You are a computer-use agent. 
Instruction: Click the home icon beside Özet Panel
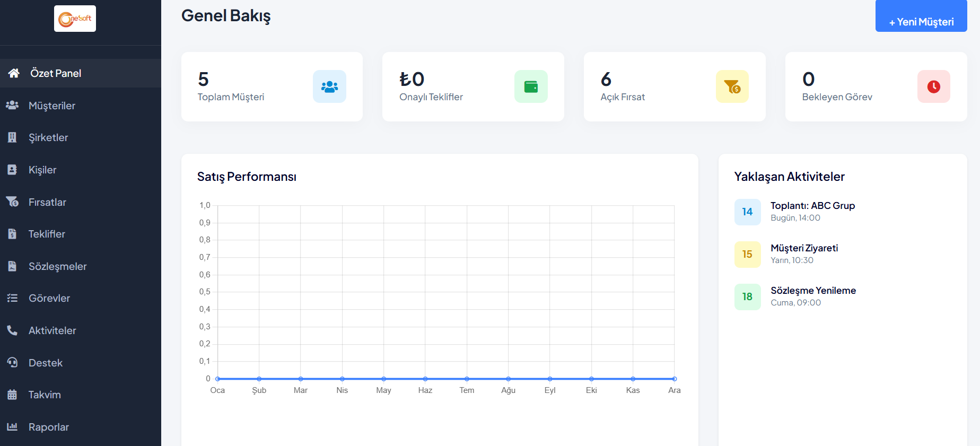pyautogui.click(x=14, y=73)
